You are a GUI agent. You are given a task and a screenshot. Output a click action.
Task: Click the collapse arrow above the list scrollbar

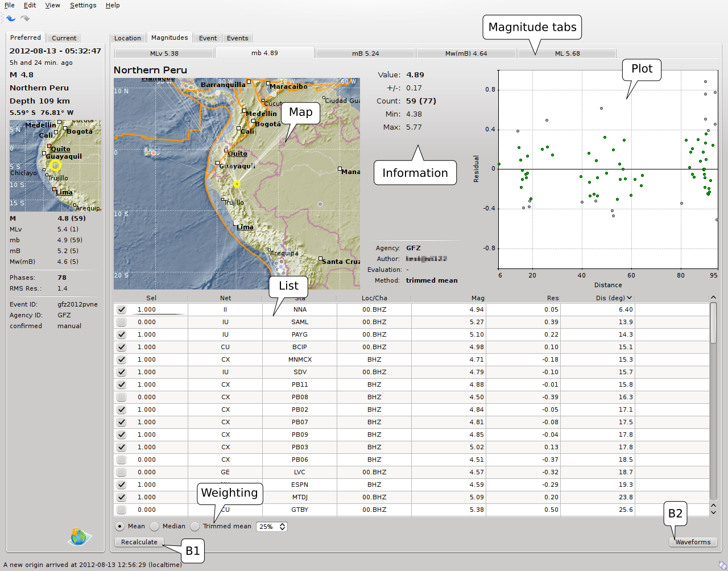click(713, 297)
